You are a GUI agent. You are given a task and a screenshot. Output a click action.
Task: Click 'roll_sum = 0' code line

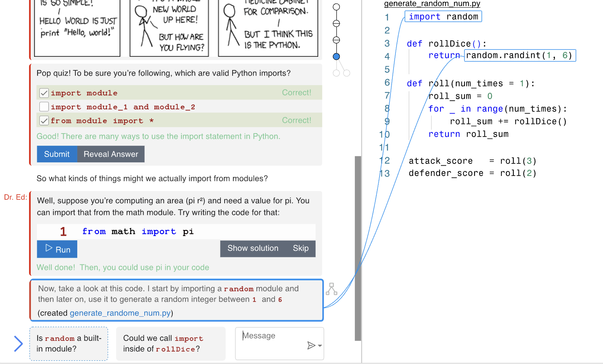pos(460,96)
